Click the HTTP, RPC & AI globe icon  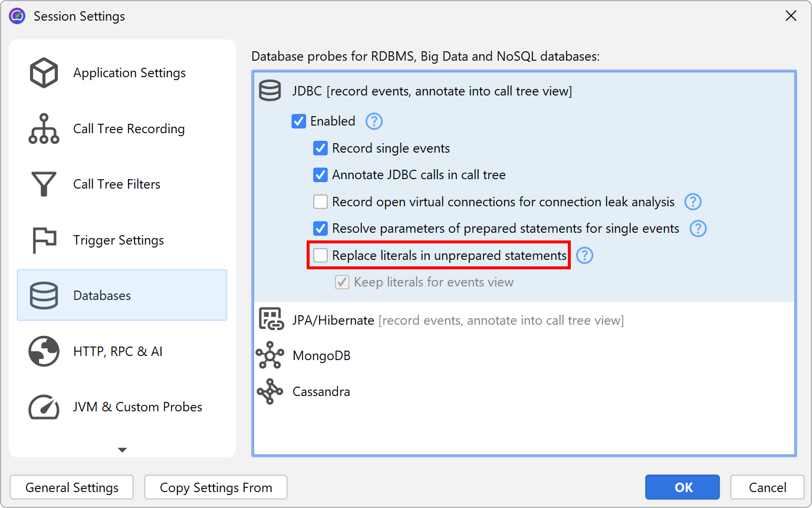tap(44, 352)
